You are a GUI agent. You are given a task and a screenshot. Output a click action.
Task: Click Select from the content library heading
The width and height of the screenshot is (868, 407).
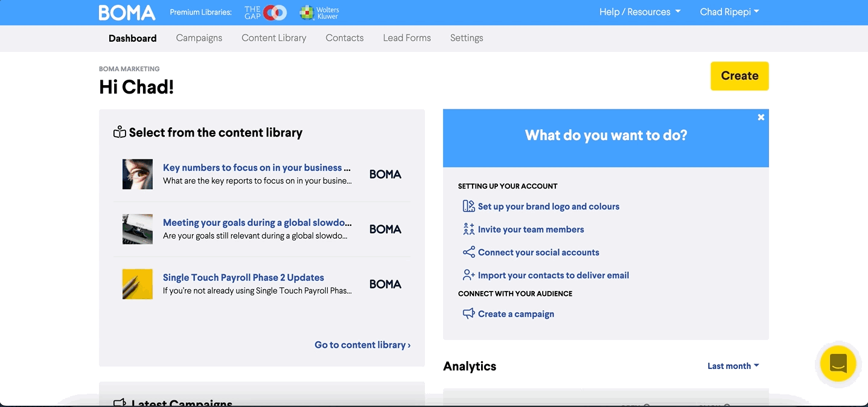pos(215,132)
